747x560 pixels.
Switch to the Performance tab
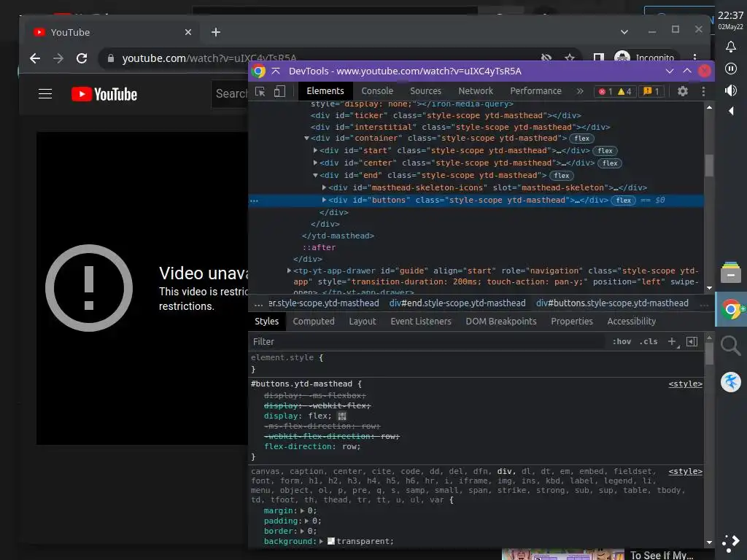535,91
